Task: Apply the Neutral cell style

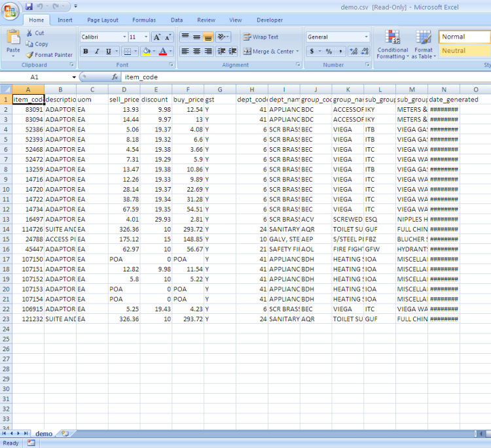Action: tap(464, 50)
